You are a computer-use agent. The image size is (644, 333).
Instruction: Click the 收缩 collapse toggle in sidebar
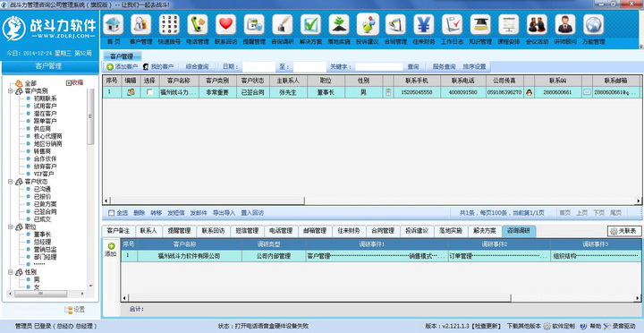[x=75, y=82]
